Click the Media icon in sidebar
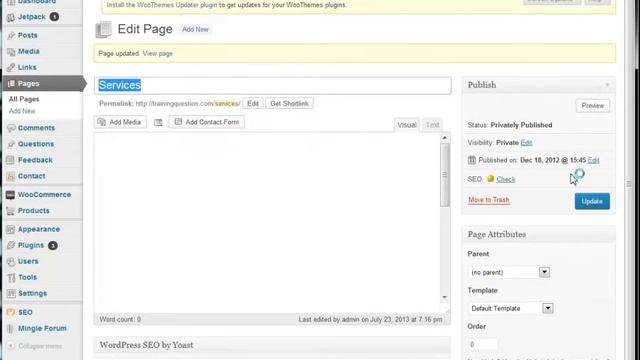The width and height of the screenshot is (640, 360). click(11, 51)
